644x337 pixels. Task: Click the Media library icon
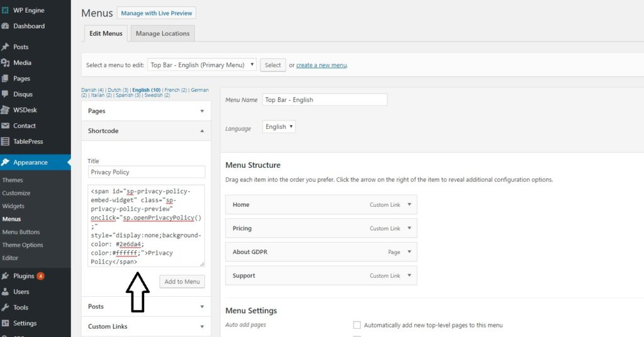click(5, 62)
